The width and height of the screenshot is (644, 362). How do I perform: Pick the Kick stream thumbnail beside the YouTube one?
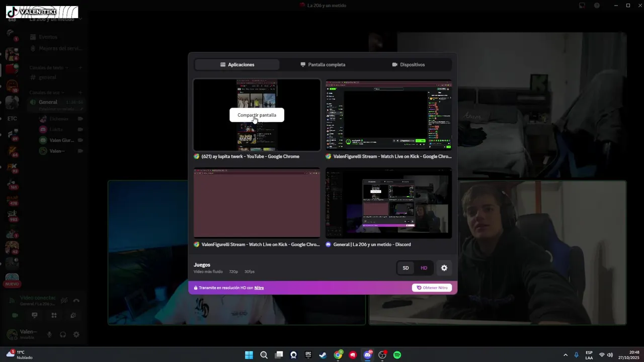[x=388, y=115]
